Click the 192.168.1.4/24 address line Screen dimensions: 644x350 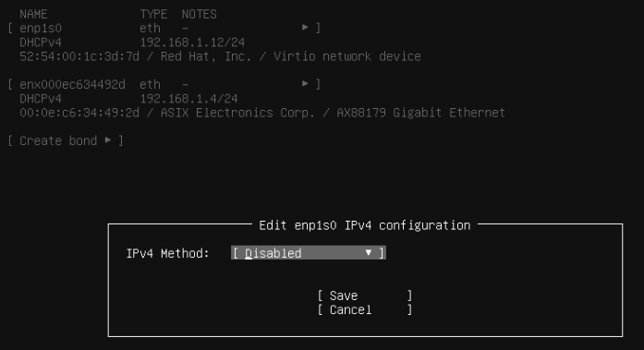coord(188,99)
